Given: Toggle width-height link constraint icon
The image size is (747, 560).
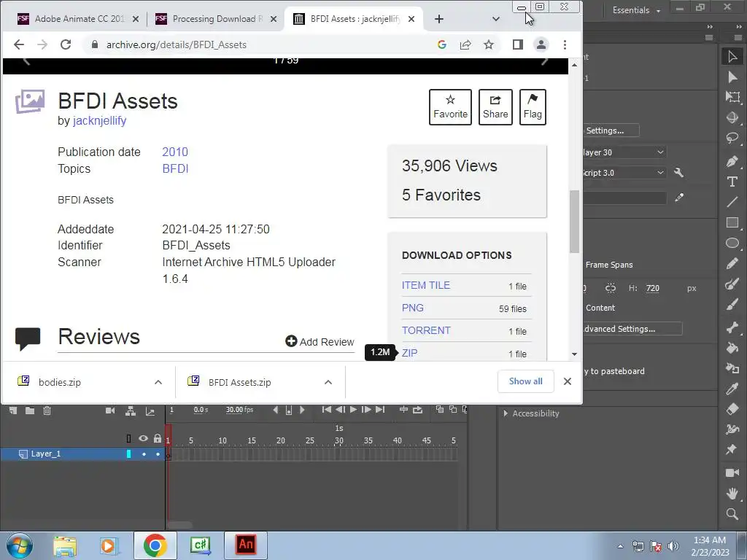Looking at the screenshot, I should pos(611,288).
